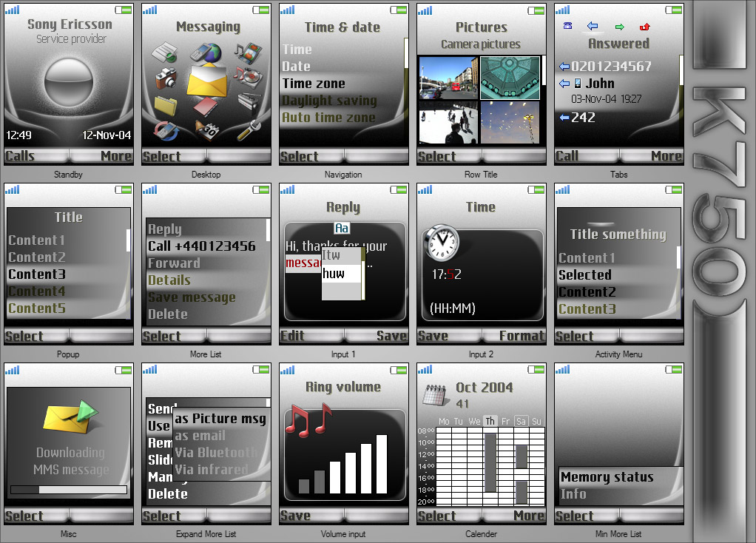Select Info in Min More List
This screenshot has height=543, width=756.
click(x=621, y=494)
